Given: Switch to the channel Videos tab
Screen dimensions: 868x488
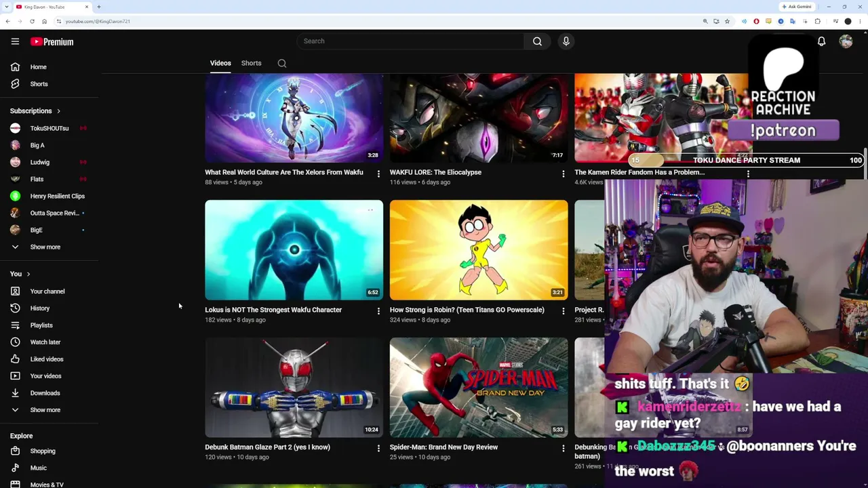Looking at the screenshot, I should coord(220,63).
